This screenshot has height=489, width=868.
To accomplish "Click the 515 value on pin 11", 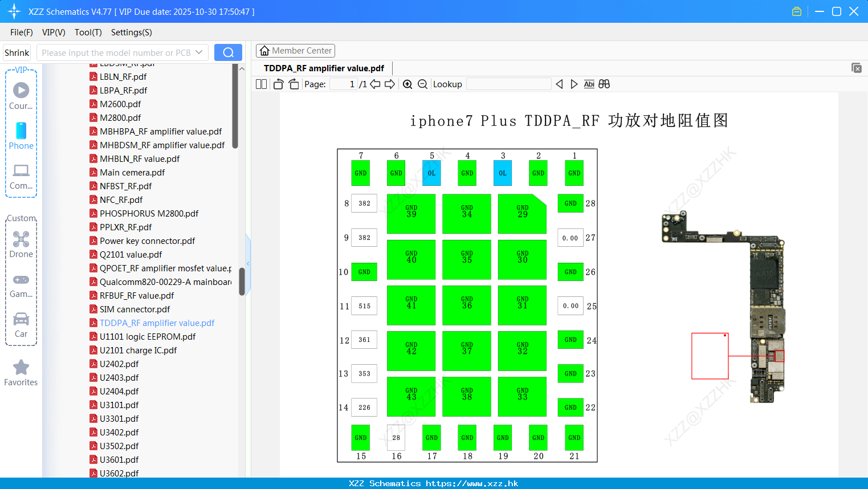I will point(364,306).
